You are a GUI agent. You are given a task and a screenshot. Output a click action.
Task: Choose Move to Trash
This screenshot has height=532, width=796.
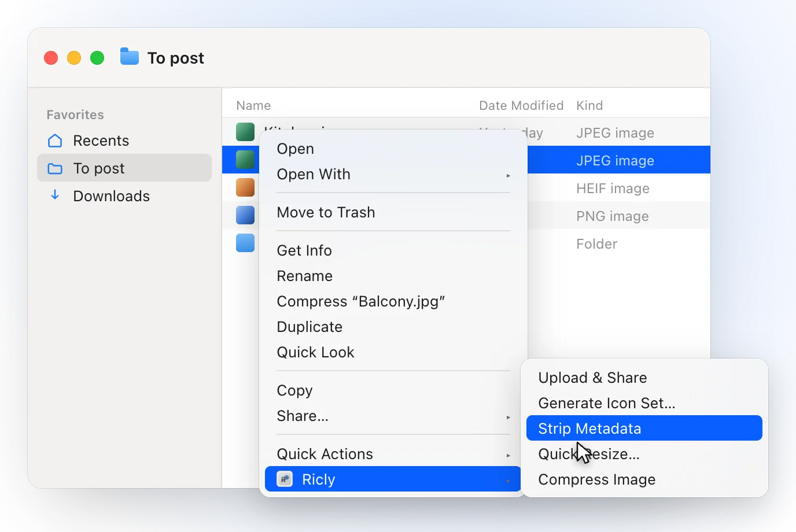[x=393, y=212]
